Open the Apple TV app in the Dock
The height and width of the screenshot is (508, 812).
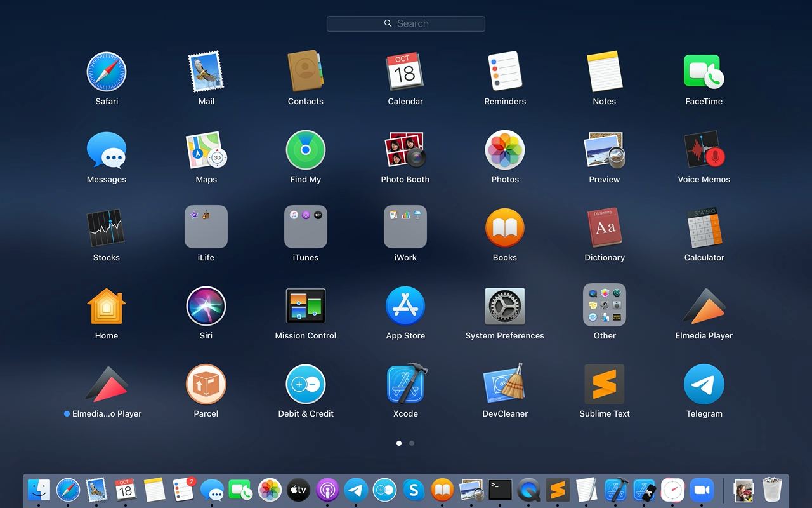click(299, 490)
